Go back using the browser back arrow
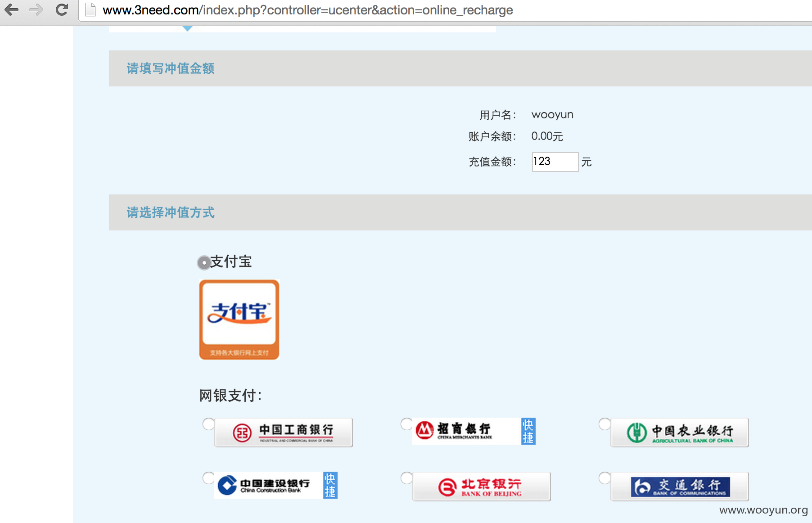This screenshot has width=812, height=523. pos(12,9)
